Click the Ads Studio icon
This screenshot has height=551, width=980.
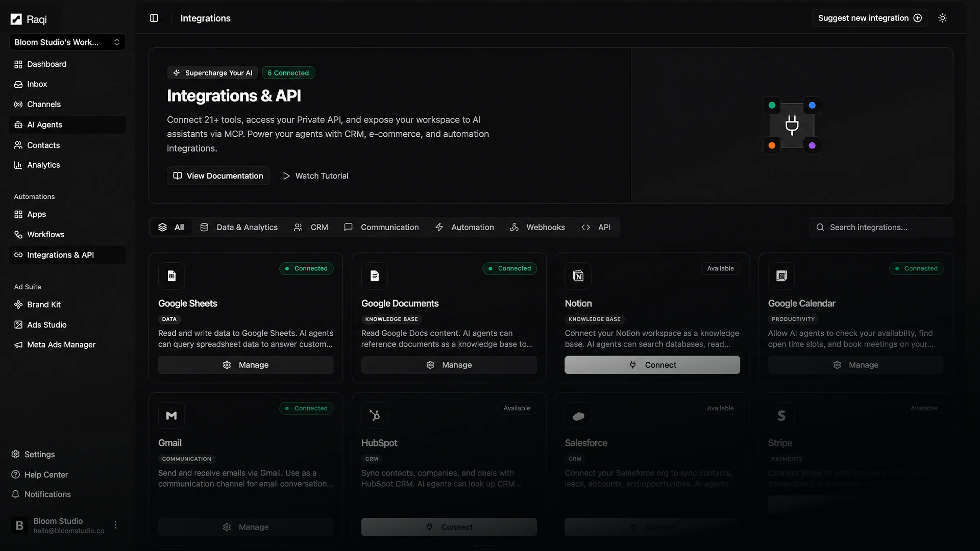pyautogui.click(x=18, y=325)
